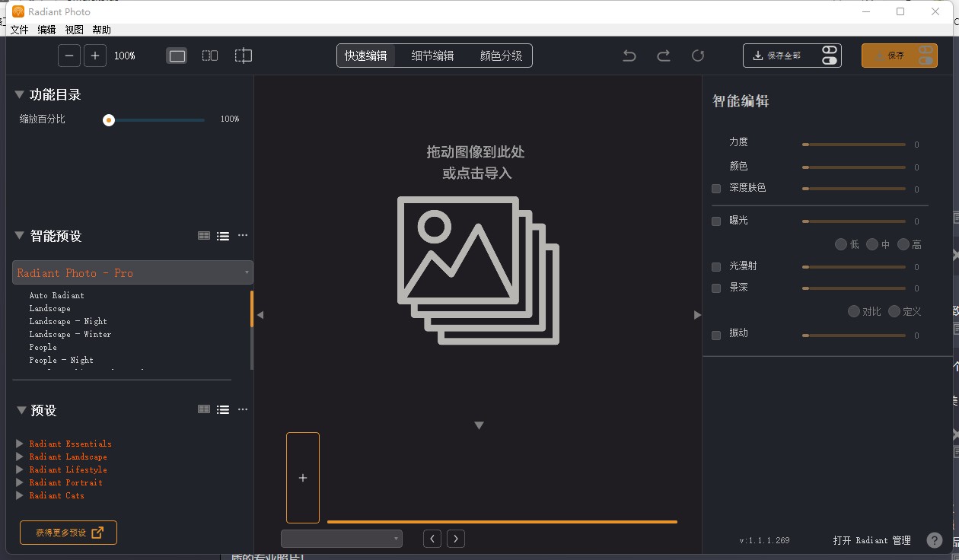Image resolution: width=959 pixels, height=560 pixels.
Task: Select split compare view icon
Action: pos(210,56)
